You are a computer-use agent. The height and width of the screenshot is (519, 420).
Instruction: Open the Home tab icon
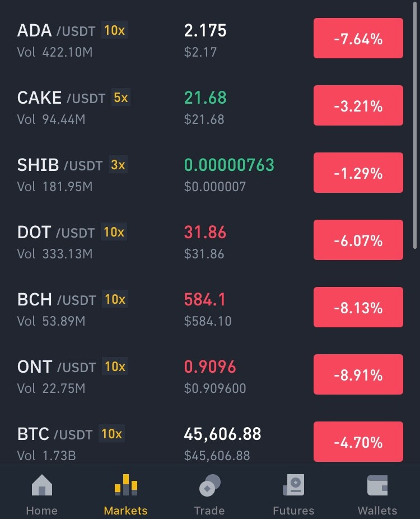[x=42, y=485]
